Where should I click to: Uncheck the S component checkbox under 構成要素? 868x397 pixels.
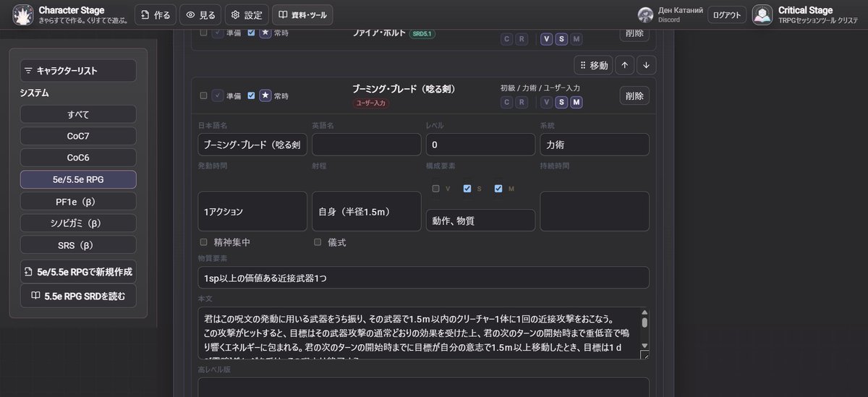467,189
